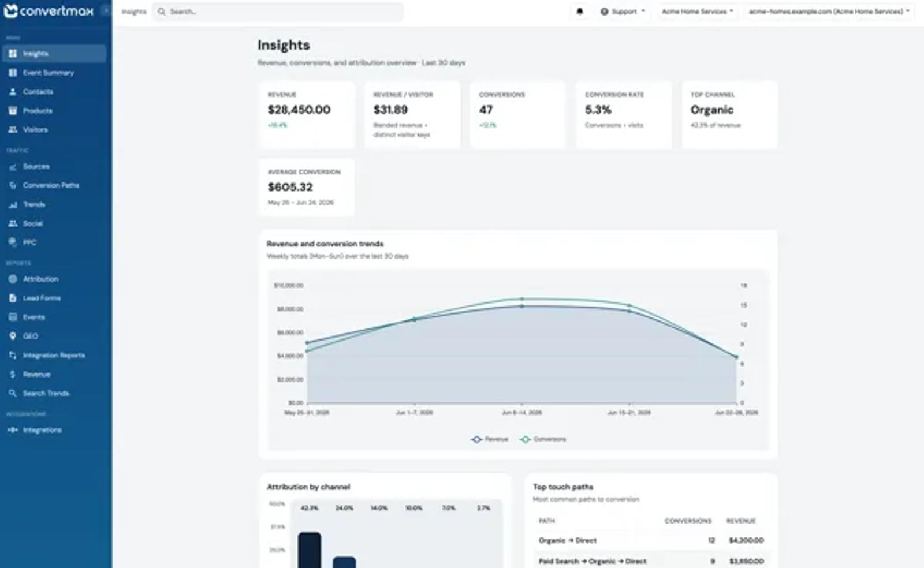924x568 pixels.
Task: Click the Conversions card value 47
Action: coord(486,110)
